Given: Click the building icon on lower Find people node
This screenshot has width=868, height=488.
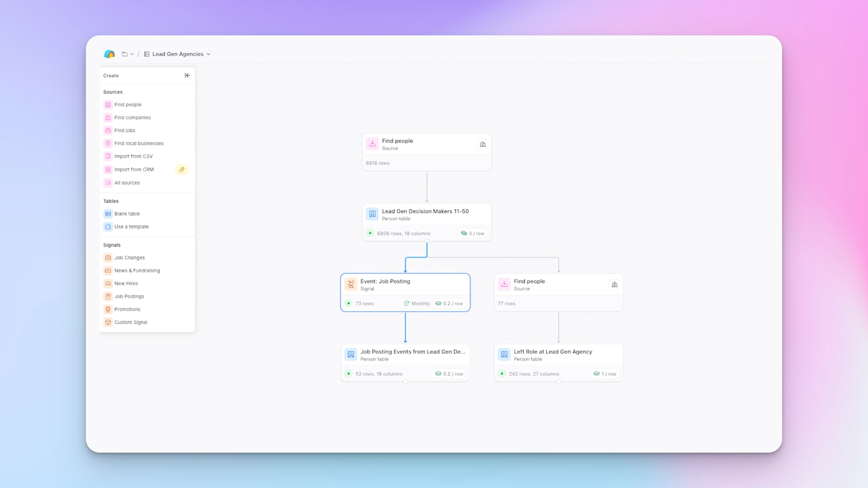Looking at the screenshot, I should (615, 285).
